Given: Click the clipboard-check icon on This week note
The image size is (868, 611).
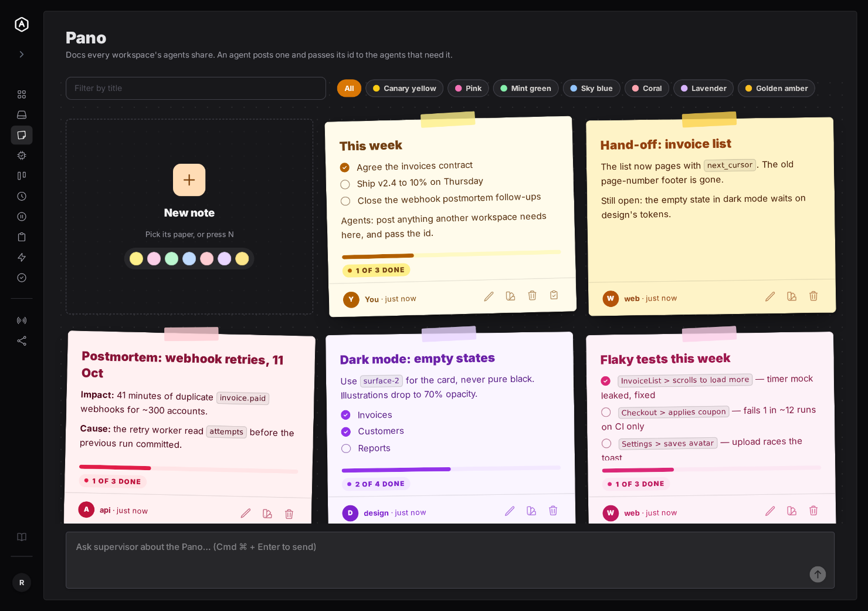Looking at the screenshot, I should [x=554, y=295].
